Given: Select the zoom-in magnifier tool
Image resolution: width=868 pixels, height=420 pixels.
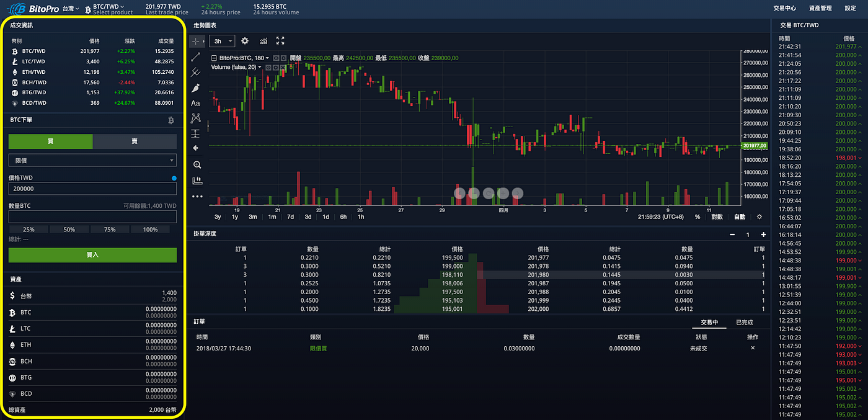Looking at the screenshot, I should coord(197,165).
